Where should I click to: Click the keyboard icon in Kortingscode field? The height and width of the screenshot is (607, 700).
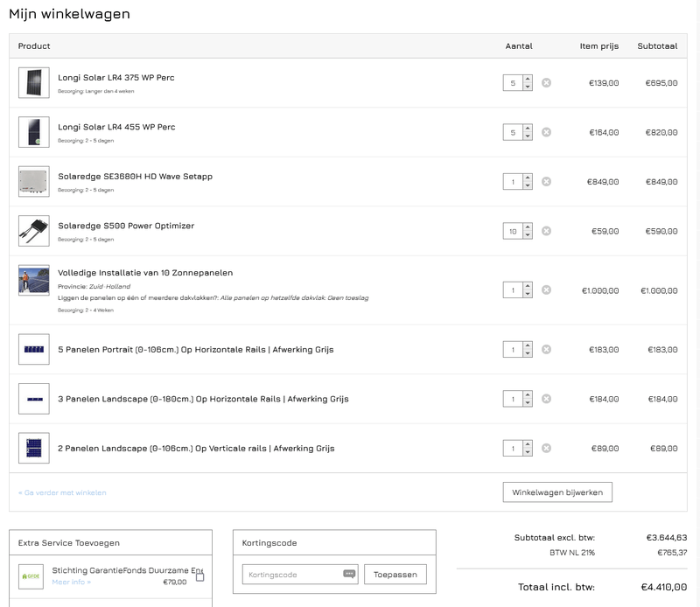click(350, 575)
